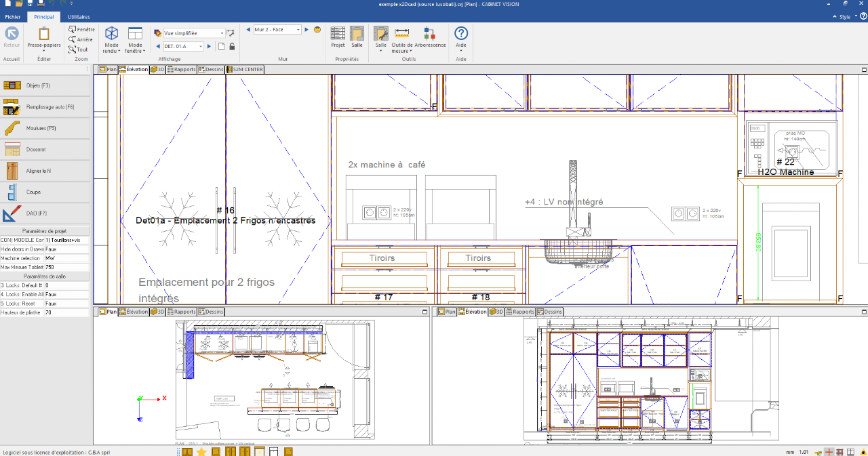Image resolution: width=868 pixels, height=456 pixels.
Task: Click the Machine selection MW field
Action: coord(67,258)
